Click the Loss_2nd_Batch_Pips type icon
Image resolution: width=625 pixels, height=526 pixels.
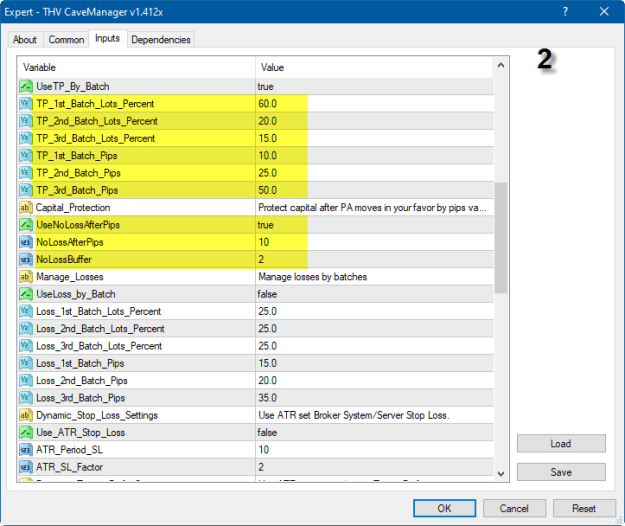26,381
